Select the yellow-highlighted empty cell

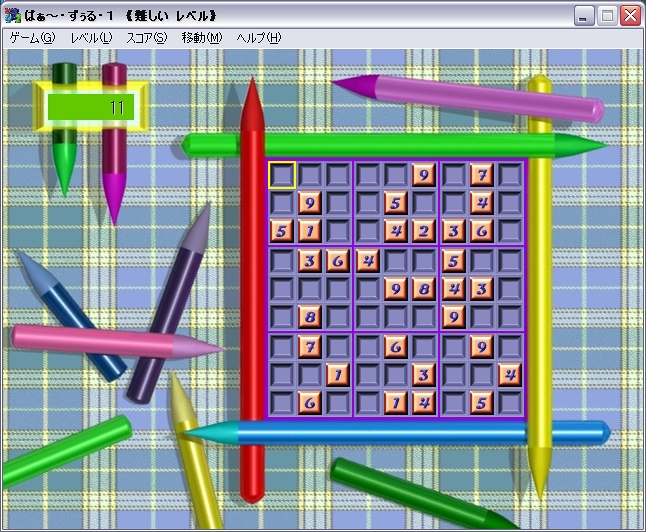click(x=282, y=175)
